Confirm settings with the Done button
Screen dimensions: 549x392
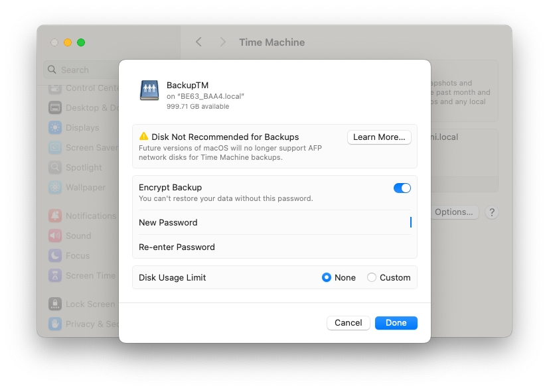396,323
